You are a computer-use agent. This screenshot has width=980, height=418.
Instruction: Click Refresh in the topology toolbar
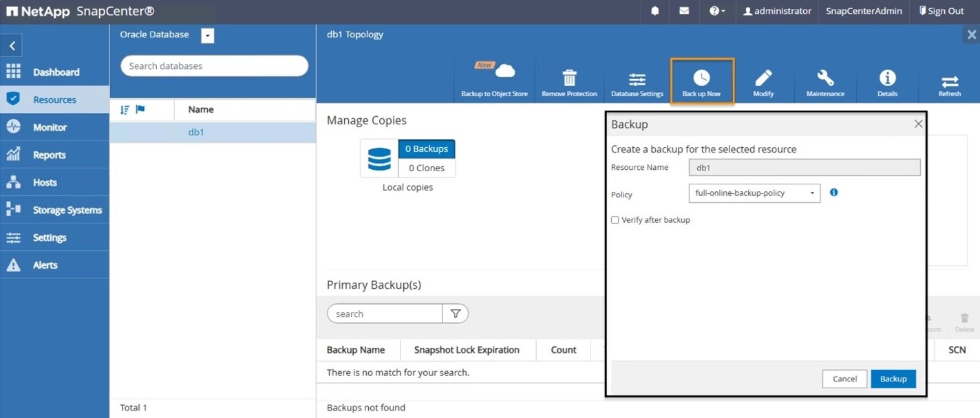click(x=950, y=84)
